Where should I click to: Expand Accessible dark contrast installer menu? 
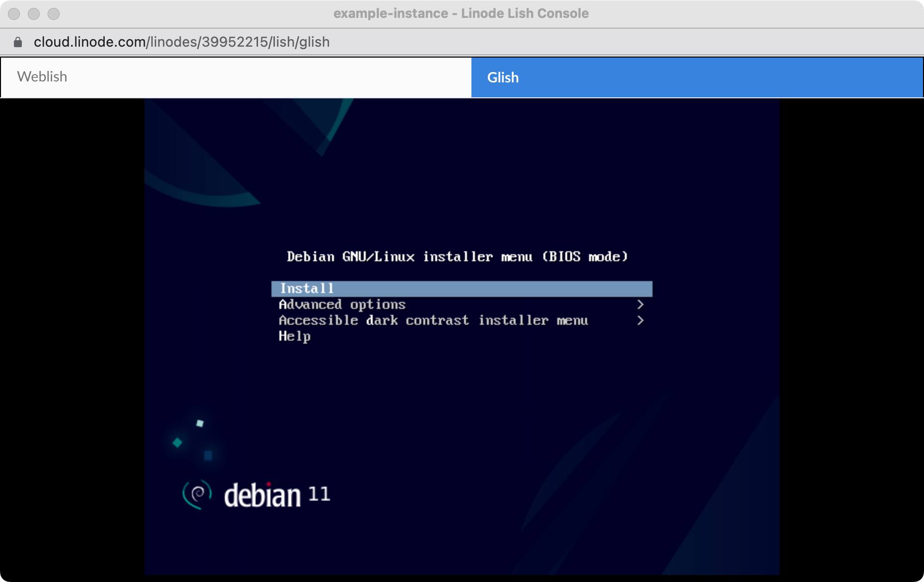pos(434,320)
